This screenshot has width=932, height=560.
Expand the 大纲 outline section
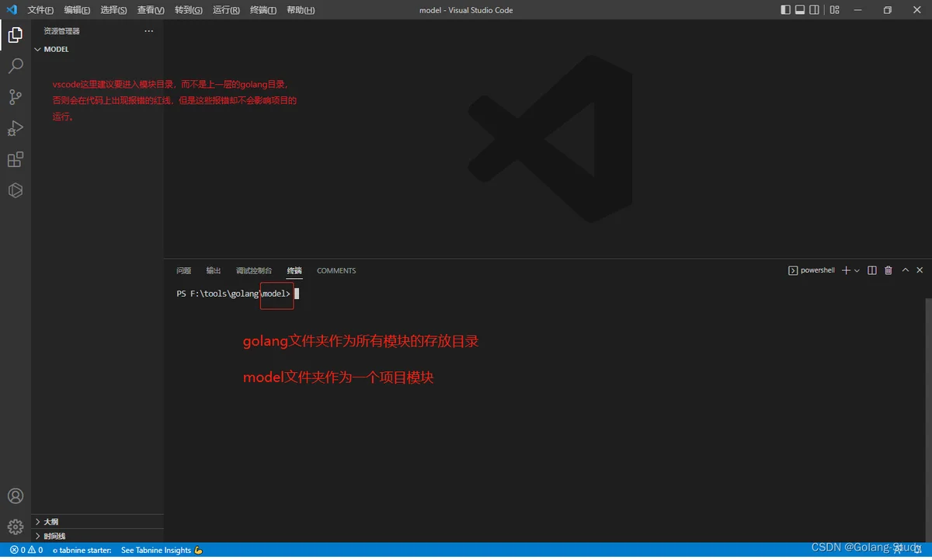[x=97, y=522]
